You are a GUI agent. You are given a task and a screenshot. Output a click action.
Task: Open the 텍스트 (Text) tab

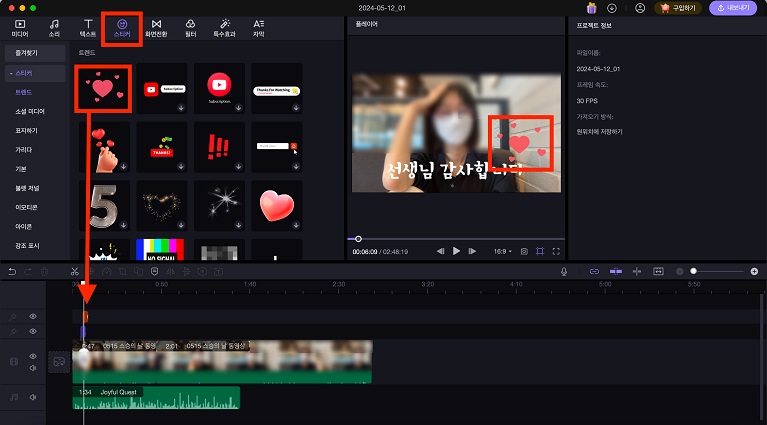point(88,27)
